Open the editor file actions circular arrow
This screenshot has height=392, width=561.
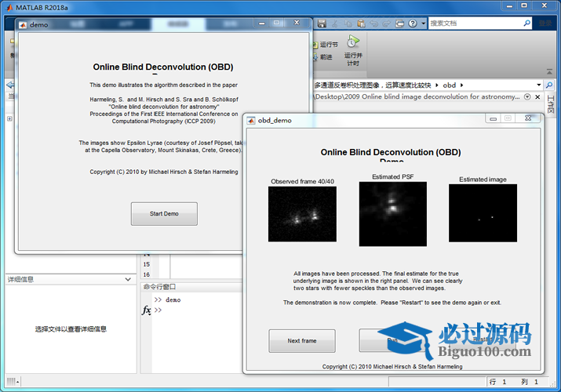(527, 97)
